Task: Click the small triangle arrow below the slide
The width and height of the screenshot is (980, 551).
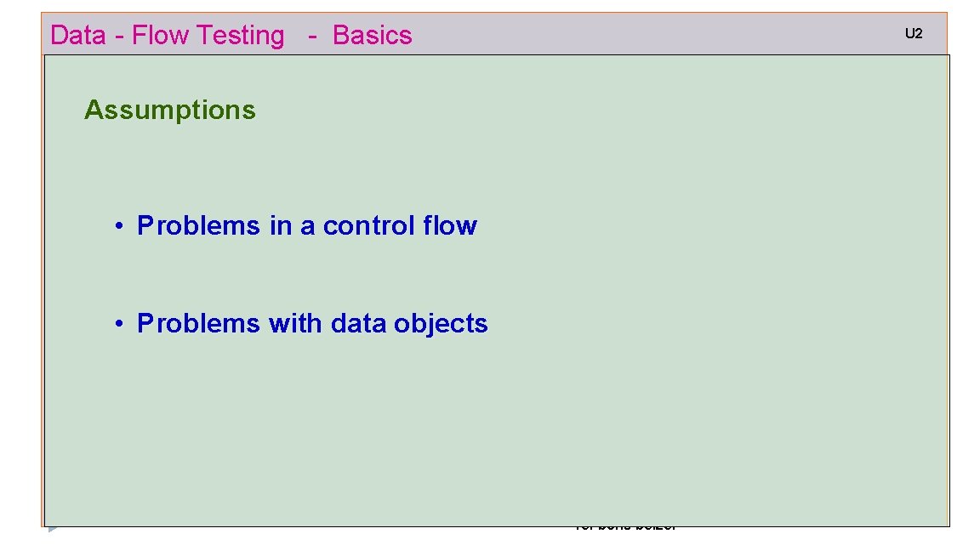Action: point(53,529)
